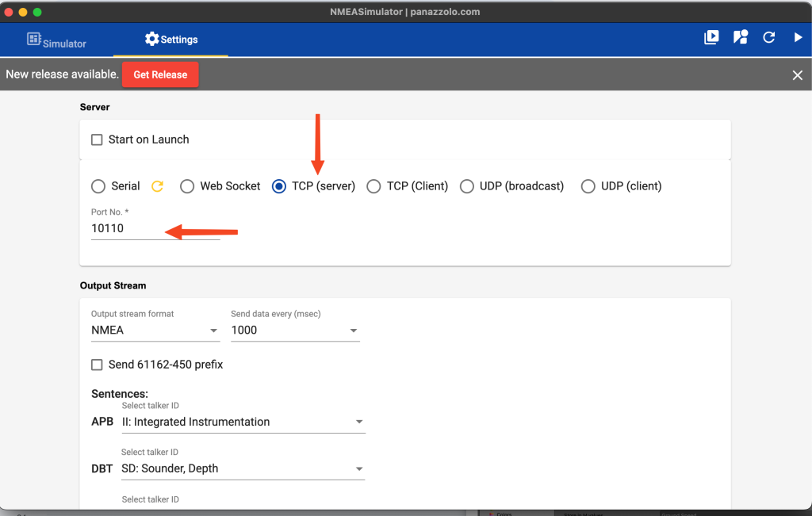Click the Simulator tab grid icon
This screenshot has height=516, width=812.
pyautogui.click(x=33, y=39)
